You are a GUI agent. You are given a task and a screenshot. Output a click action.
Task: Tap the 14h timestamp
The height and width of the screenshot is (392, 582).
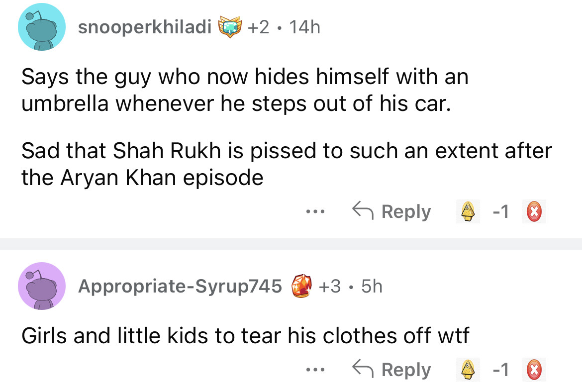[x=304, y=28]
